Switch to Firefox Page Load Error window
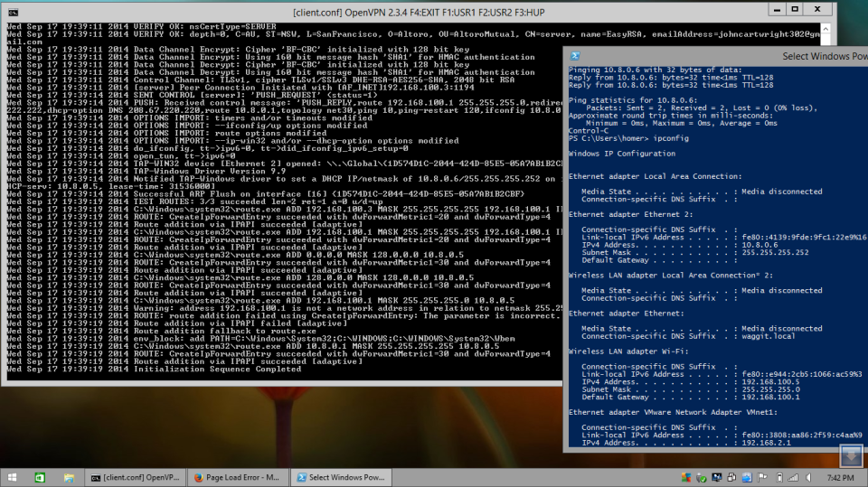Screen dimensions: 868x487 (238, 478)
